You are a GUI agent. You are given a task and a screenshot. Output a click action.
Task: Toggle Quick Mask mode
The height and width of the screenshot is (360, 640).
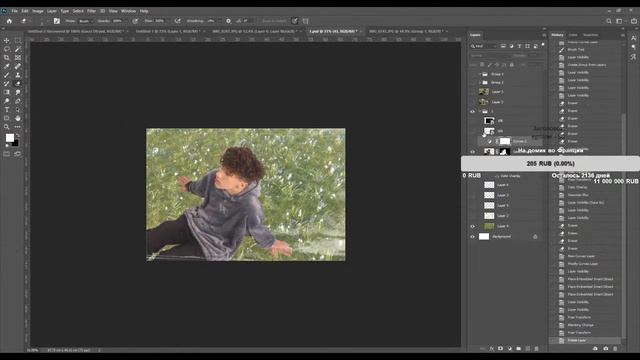[7, 154]
